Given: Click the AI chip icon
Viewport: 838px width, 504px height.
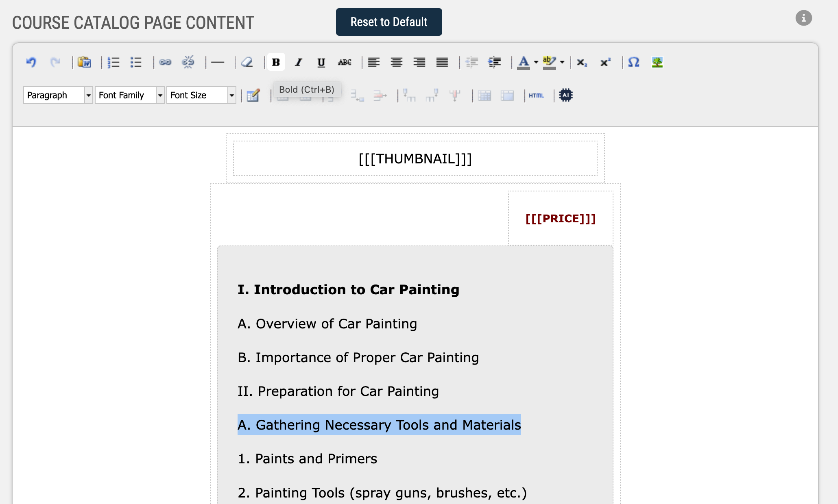Looking at the screenshot, I should click(x=566, y=95).
